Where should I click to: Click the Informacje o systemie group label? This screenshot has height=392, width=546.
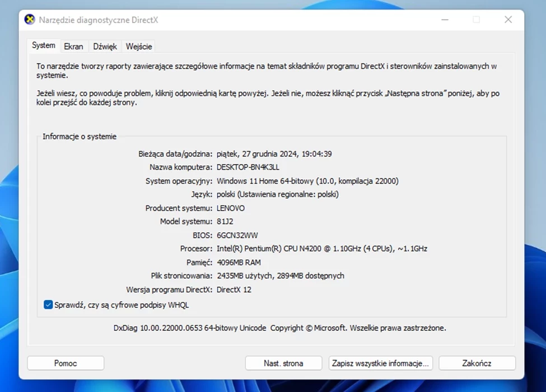(x=80, y=137)
